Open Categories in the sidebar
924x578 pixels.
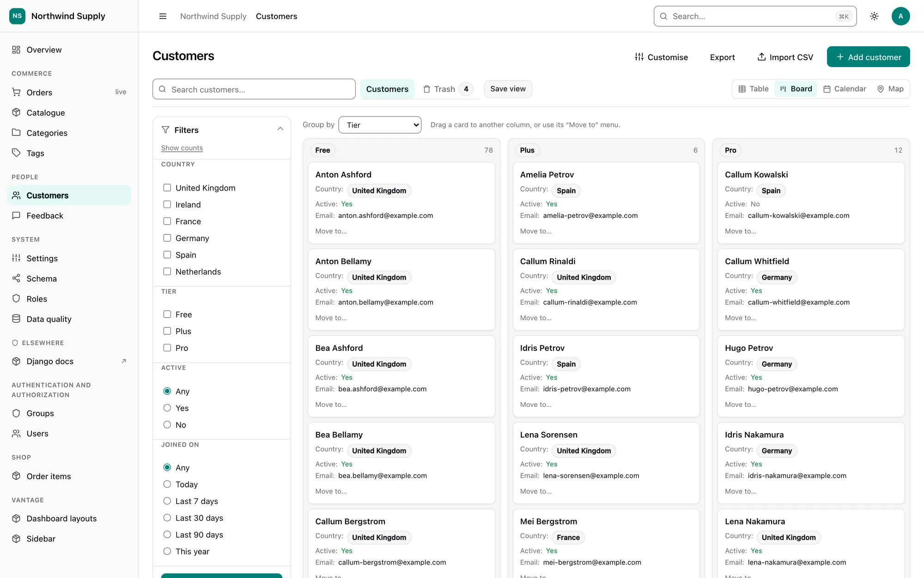69,133
